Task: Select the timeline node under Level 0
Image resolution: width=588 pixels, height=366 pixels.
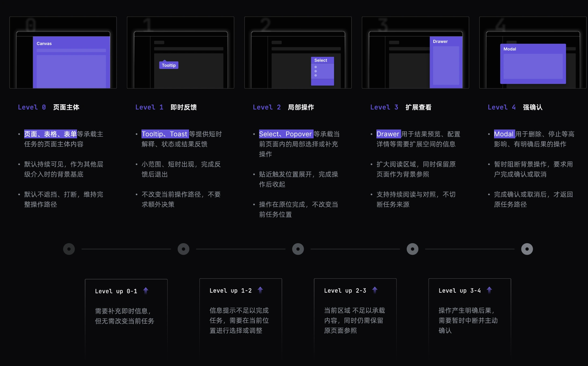Action: pyautogui.click(x=69, y=249)
